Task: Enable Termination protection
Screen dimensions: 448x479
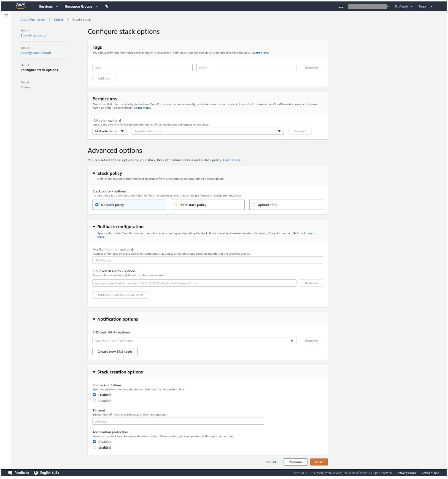Action: pyautogui.click(x=94, y=447)
